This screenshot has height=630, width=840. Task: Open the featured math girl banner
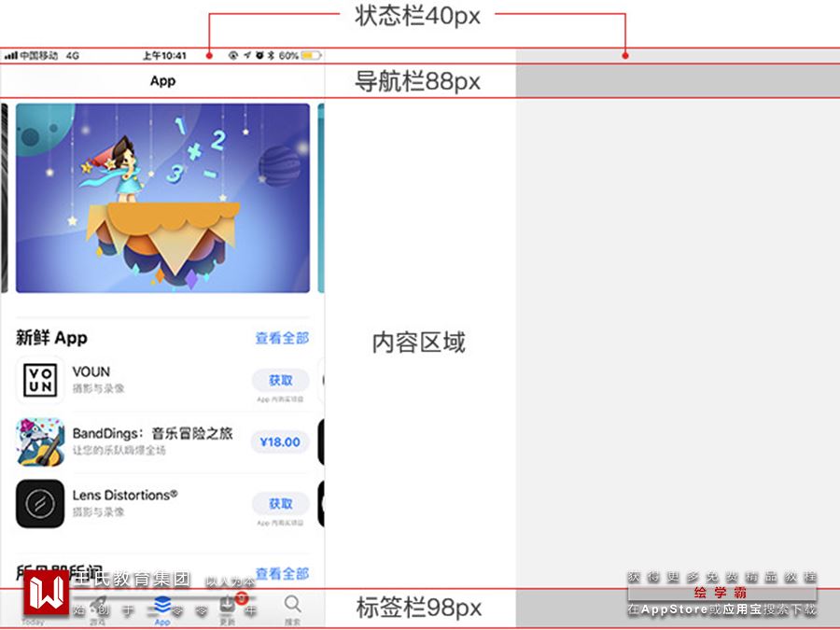click(x=162, y=198)
